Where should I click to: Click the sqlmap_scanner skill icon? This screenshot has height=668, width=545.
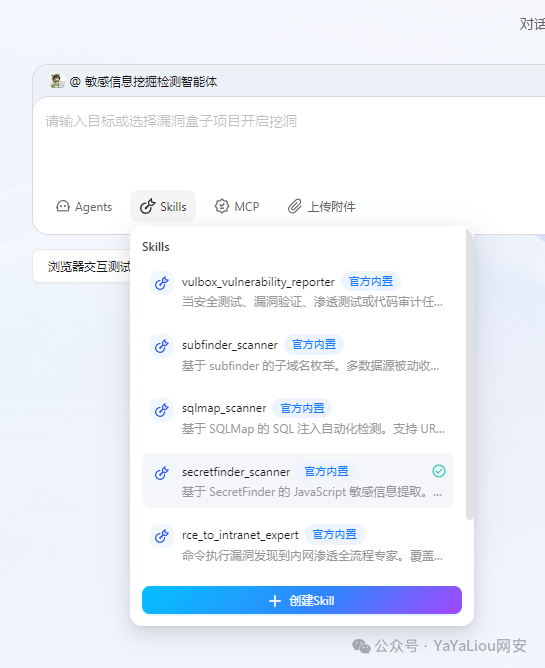click(161, 409)
